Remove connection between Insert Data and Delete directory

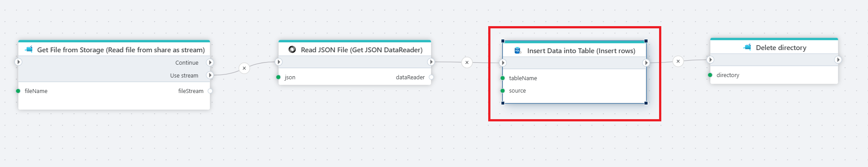pyautogui.click(x=678, y=61)
